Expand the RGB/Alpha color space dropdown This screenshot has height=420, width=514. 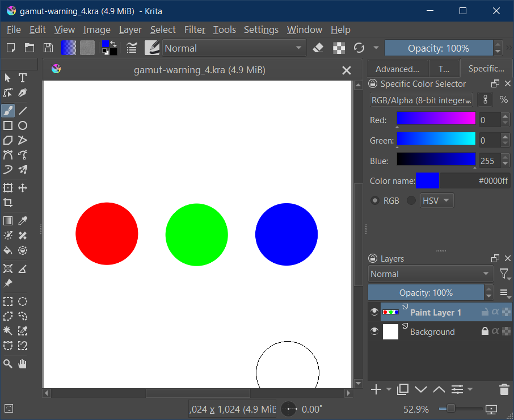click(x=422, y=100)
